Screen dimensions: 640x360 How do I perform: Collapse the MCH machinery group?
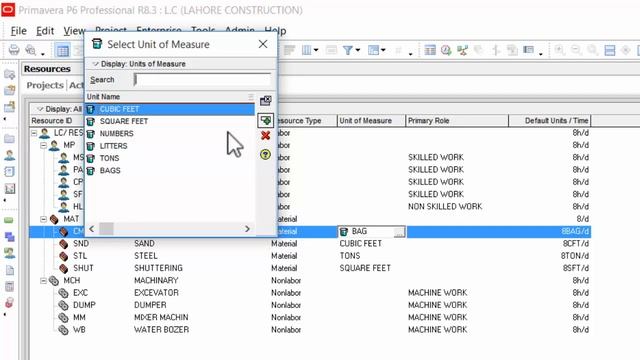43,280
